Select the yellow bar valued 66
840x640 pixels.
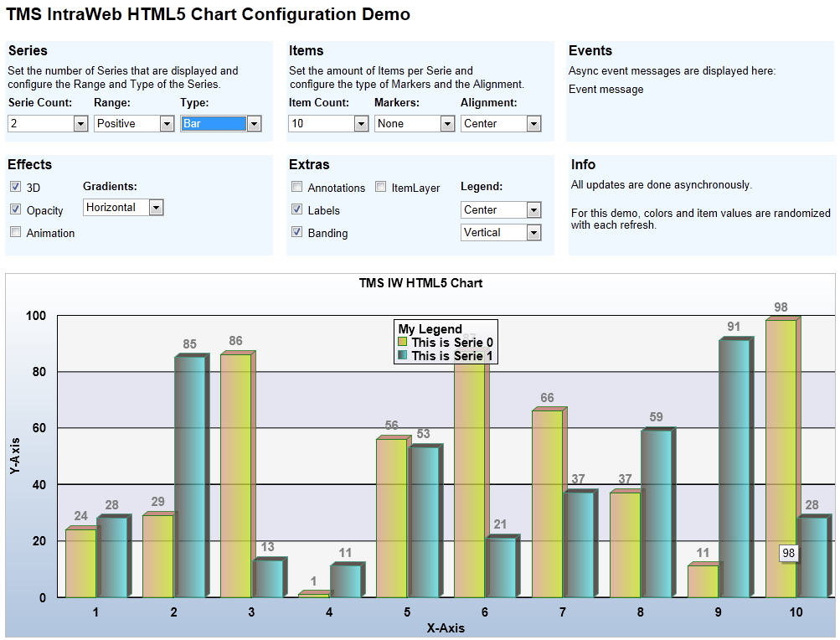pyautogui.click(x=548, y=503)
